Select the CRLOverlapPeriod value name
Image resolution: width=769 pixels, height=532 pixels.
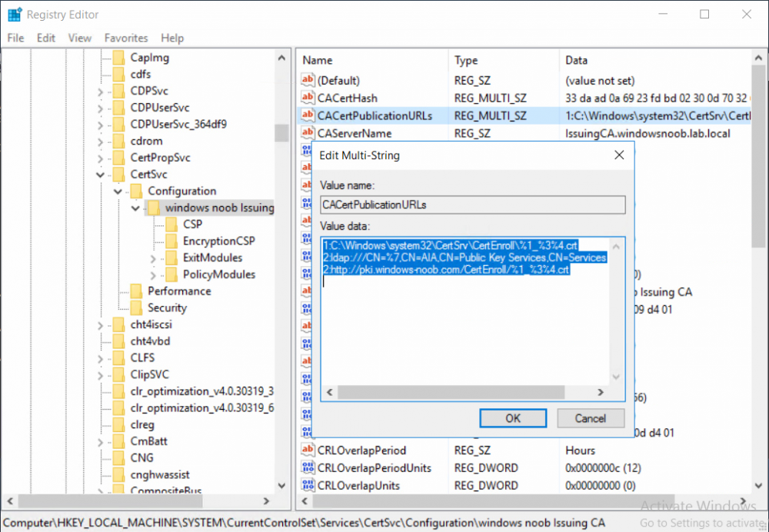(x=362, y=450)
